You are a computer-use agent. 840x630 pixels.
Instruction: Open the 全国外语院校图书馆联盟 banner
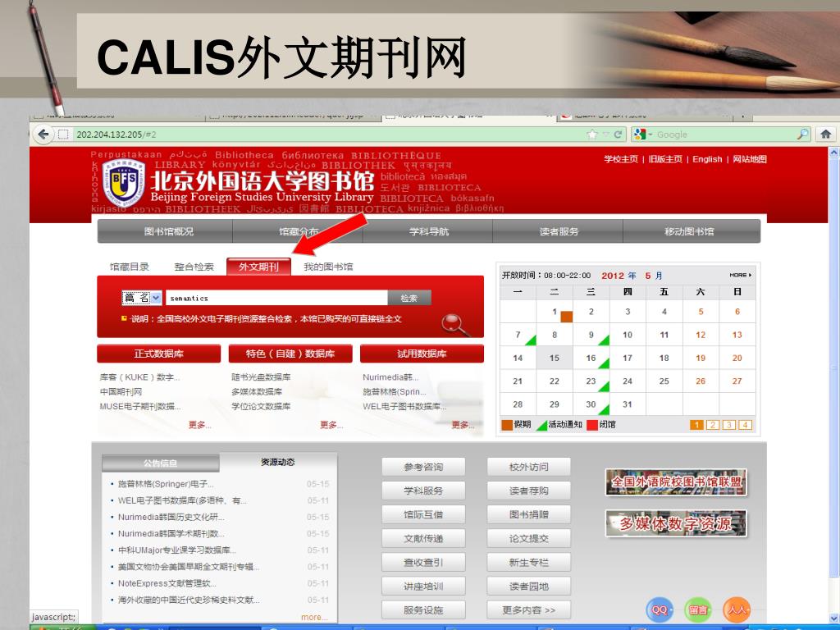point(676,482)
